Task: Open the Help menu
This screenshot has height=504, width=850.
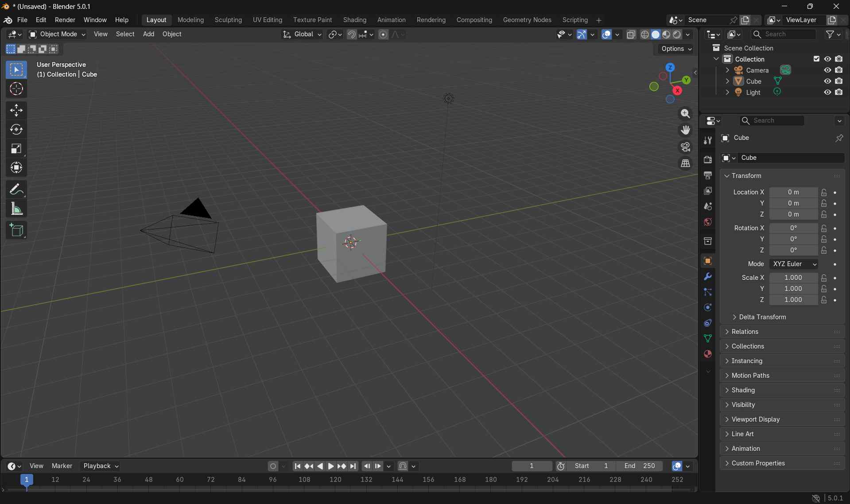Action: 122,20
